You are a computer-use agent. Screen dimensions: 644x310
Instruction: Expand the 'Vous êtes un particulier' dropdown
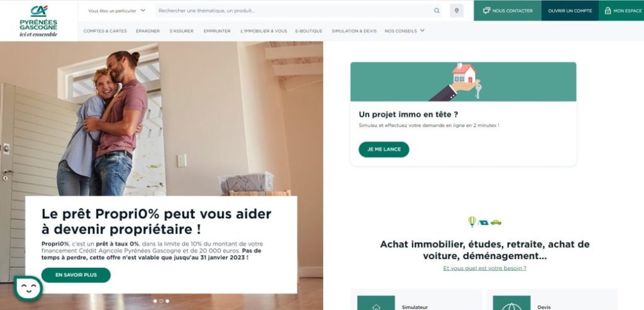pyautogui.click(x=116, y=11)
